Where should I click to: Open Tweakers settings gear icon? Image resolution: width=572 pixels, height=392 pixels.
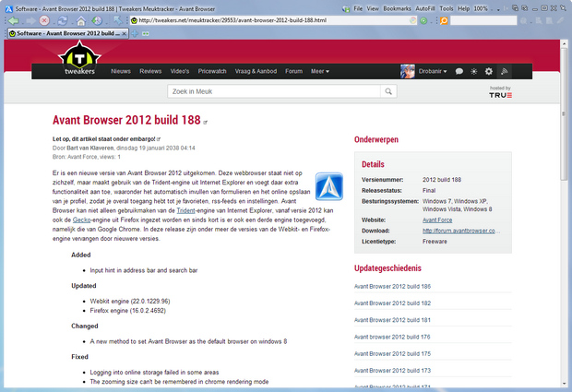tap(489, 71)
